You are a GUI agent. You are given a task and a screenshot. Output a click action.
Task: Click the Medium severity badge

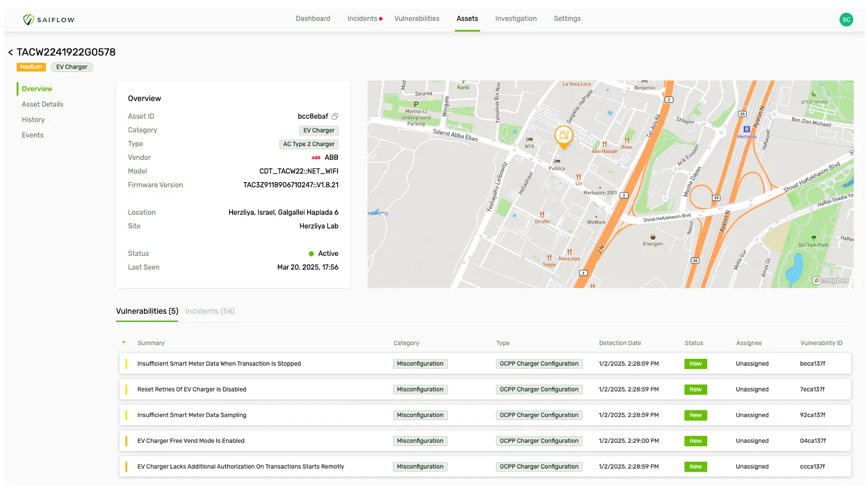[x=31, y=67]
